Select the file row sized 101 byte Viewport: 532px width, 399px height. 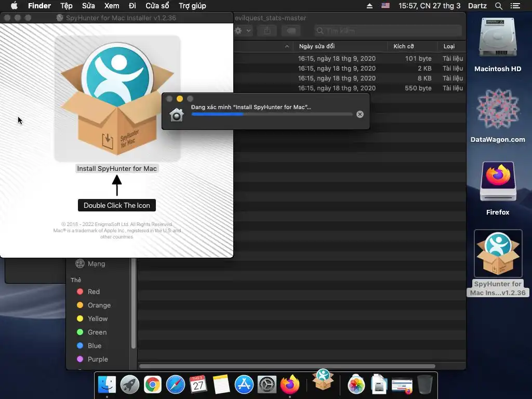[349, 58]
